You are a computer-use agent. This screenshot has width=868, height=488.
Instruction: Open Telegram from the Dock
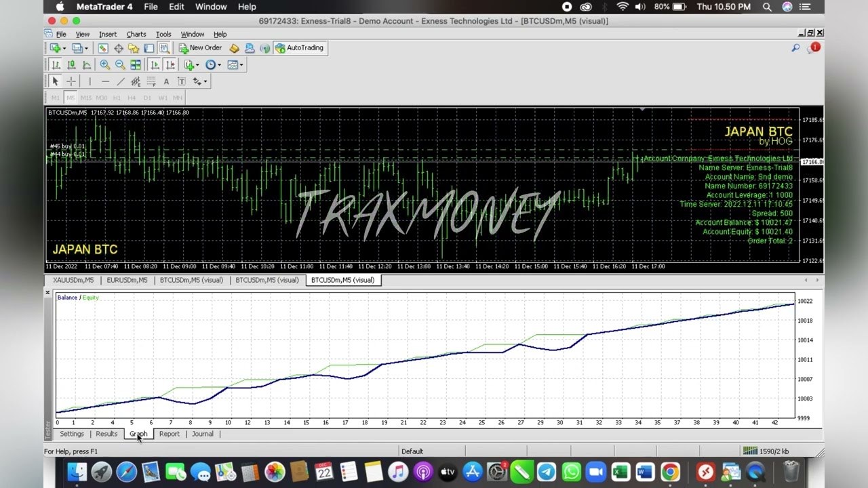[x=547, y=472]
